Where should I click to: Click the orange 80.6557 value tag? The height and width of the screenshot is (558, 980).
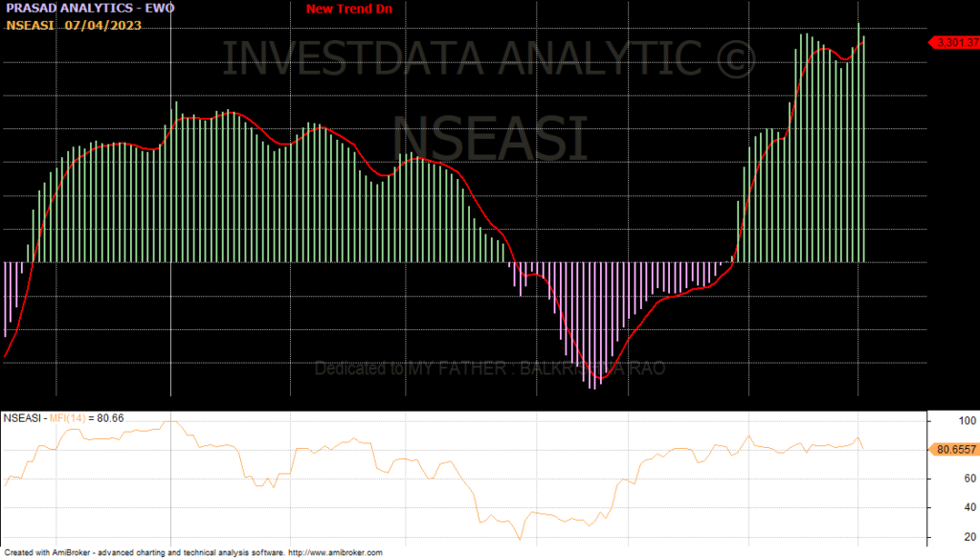point(956,448)
